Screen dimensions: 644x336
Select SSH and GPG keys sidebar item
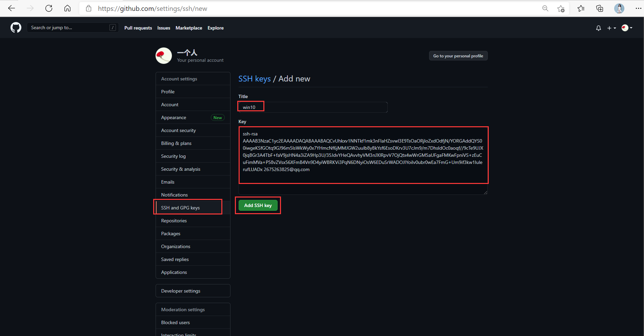click(x=180, y=208)
